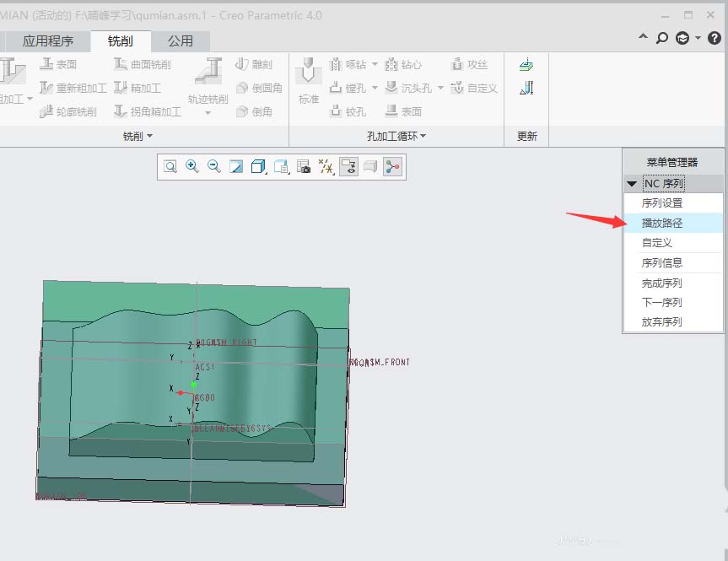Viewport: 728px width, 561px height.
Task: Open 啄钻 dropdown arrow
Action: (375, 64)
